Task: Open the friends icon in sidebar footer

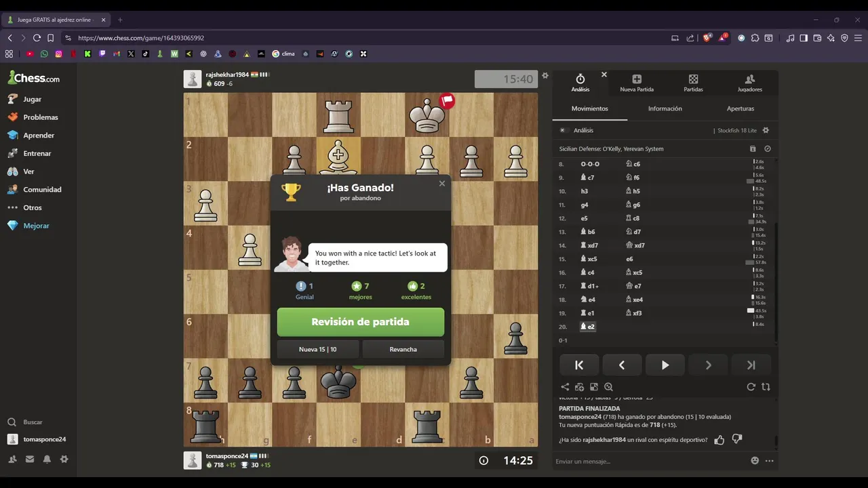Action: click(12, 459)
